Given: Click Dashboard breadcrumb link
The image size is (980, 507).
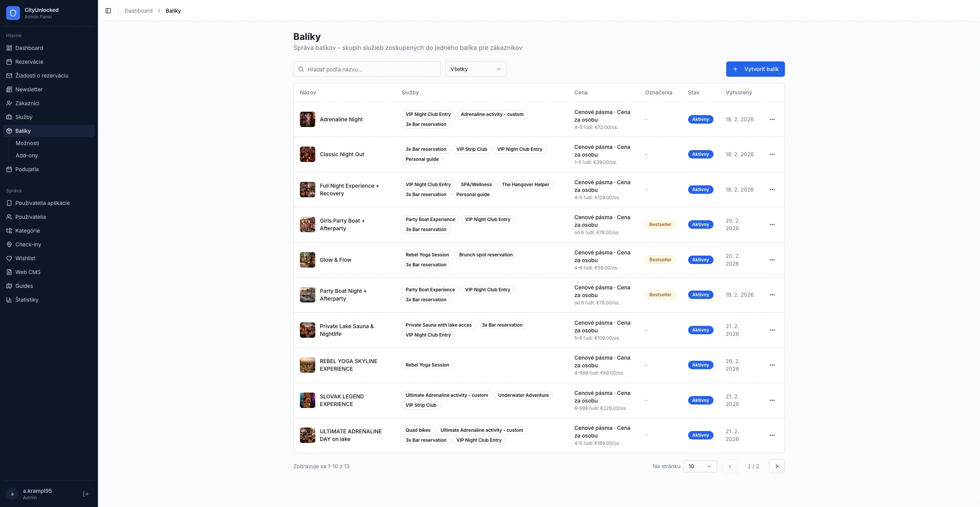Looking at the screenshot, I should 139,11.
